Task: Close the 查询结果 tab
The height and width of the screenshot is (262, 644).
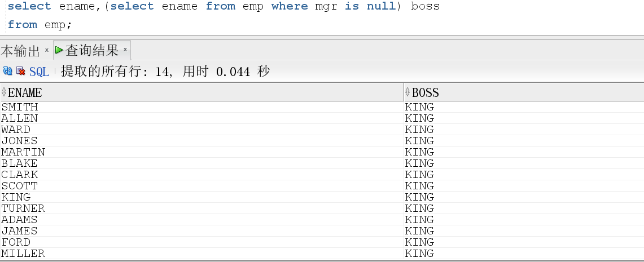Action: (125, 50)
